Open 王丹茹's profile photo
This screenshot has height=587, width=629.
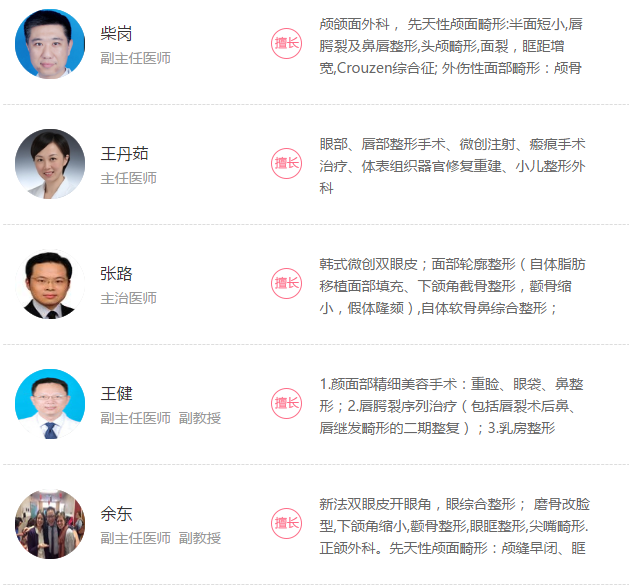(x=50, y=164)
